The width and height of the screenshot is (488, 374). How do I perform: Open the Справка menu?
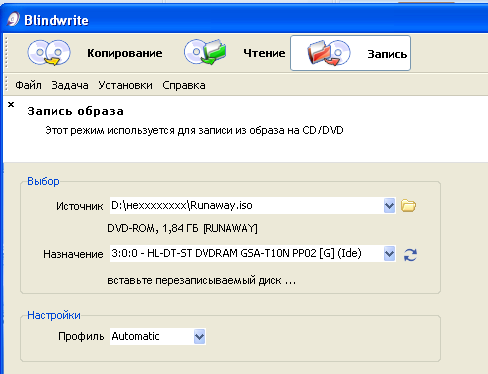click(x=184, y=85)
